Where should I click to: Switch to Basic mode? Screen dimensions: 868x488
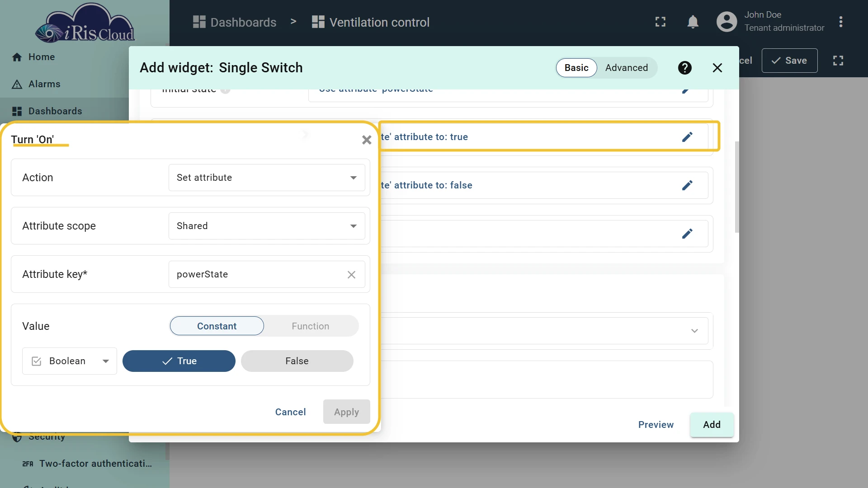coord(576,68)
